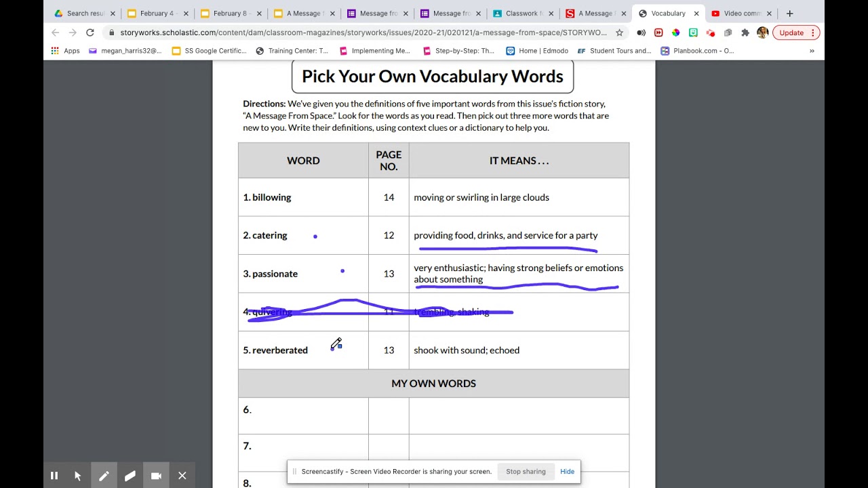This screenshot has height=488, width=868.
Task: Pause the Screencastify recording
Action: pyautogui.click(x=54, y=476)
